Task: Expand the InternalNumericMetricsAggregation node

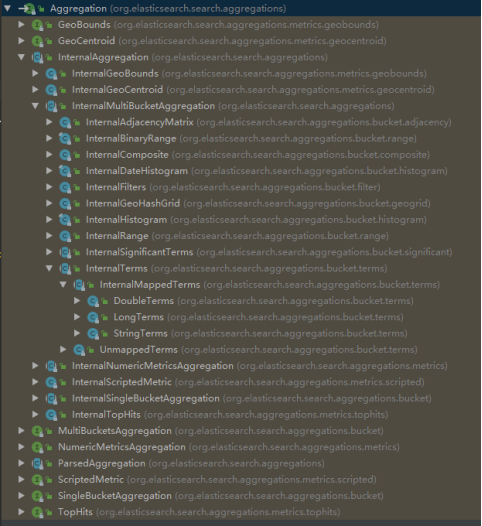Action: (35, 366)
